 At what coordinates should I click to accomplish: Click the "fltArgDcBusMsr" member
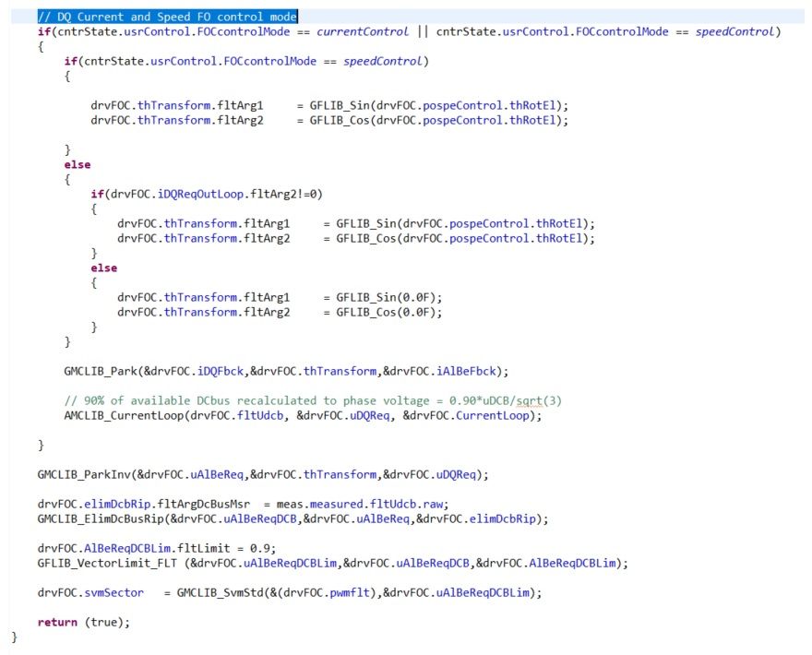point(204,504)
